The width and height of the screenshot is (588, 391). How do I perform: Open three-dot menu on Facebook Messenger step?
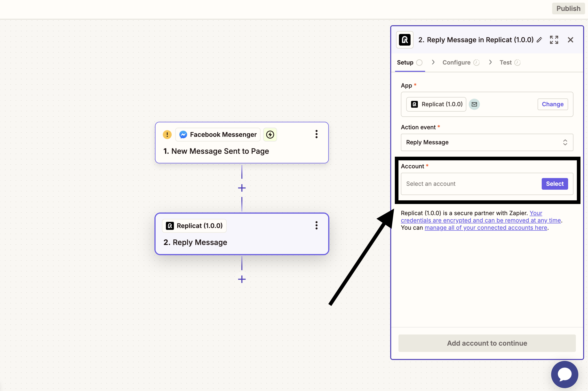pos(317,134)
